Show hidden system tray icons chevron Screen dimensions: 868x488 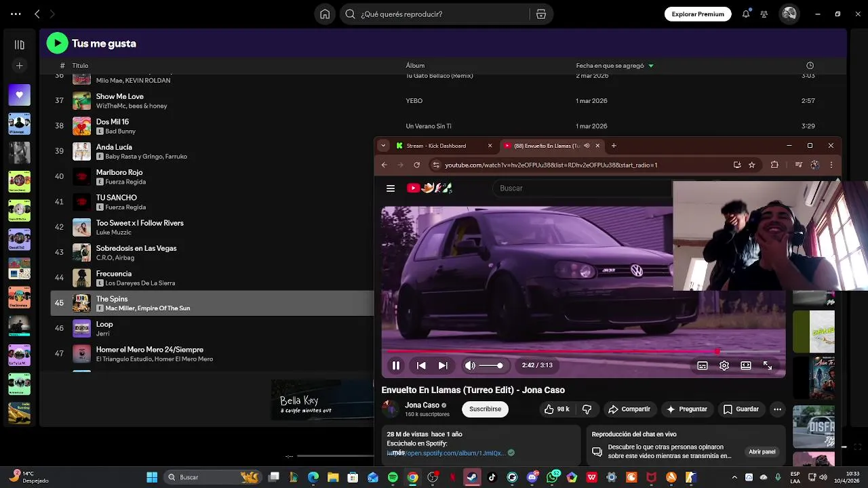pyautogui.click(x=735, y=477)
